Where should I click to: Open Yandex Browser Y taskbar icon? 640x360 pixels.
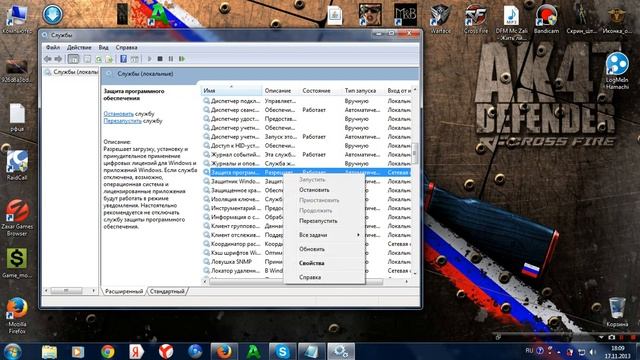(166, 351)
